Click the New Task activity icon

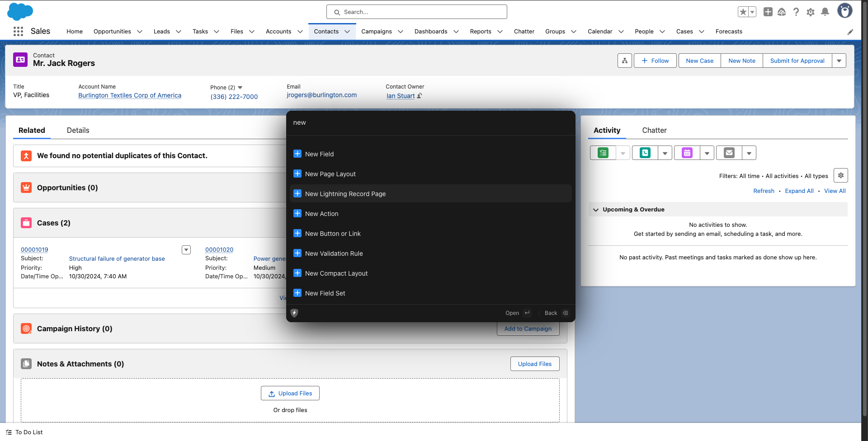[603, 153]
